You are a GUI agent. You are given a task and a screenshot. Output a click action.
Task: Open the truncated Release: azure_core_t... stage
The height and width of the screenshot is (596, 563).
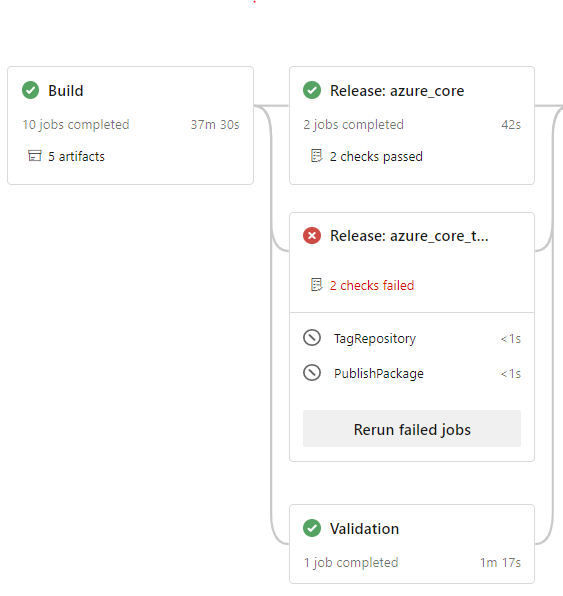(409, 236)
